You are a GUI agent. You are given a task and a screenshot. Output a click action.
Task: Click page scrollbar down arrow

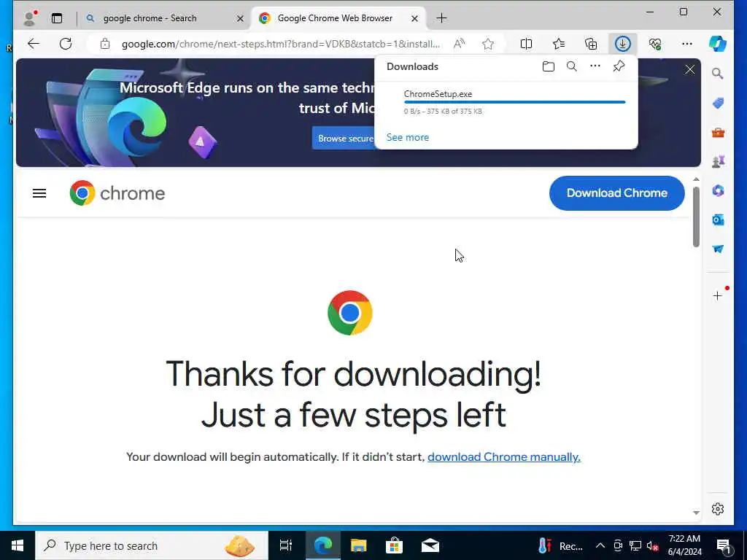pos(696,513)
